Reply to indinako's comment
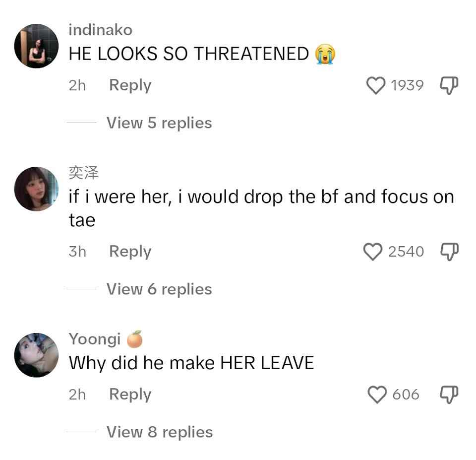The width and height of the screenshot is (476, 460). tap(130, 85)
